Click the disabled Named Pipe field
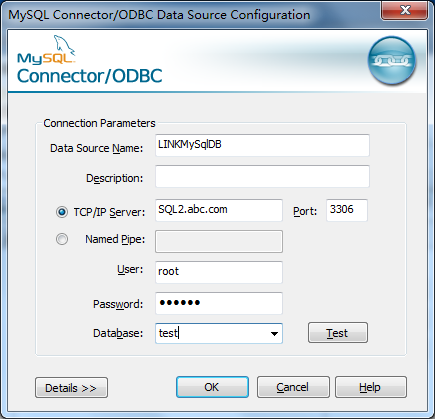The width and height of the screenshot is (435, 419). [219, 241]
